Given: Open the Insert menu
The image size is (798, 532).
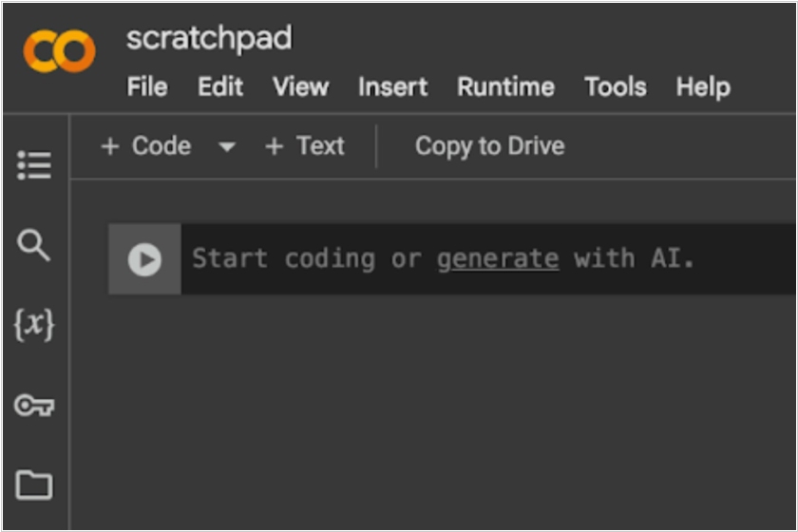Looking at the screenshot, I should click(x=392, y=86).
